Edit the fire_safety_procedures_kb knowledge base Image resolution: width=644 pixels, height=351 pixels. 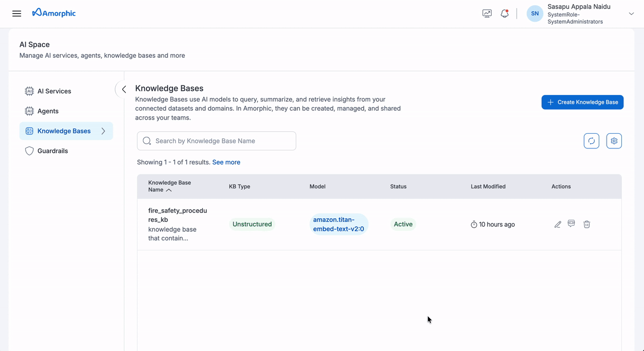(x=557, y=224)
